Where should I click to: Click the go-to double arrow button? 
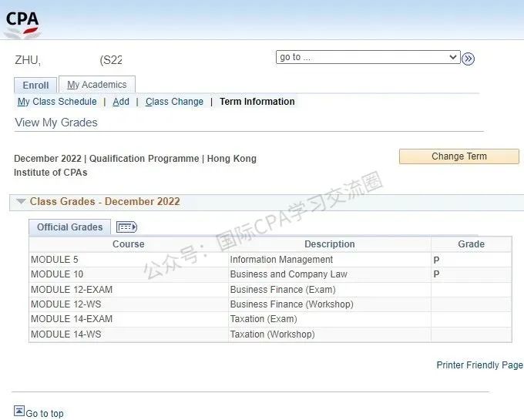(x=469, y=59)
